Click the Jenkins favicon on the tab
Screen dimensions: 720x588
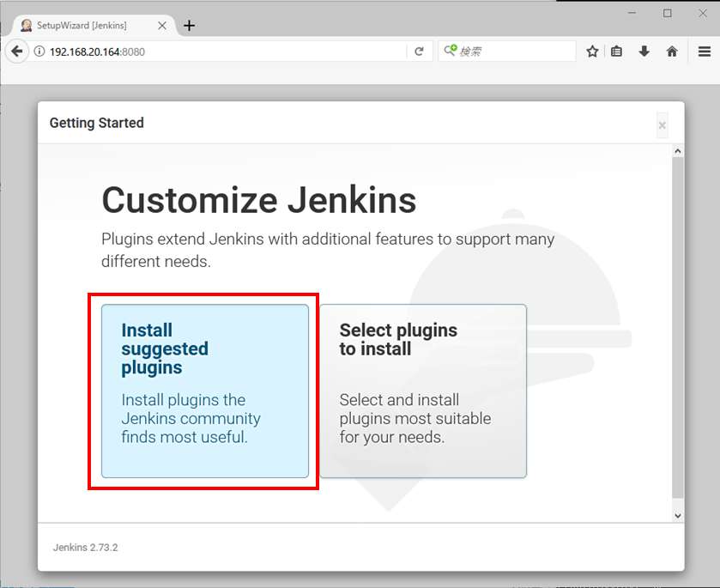[x=27, y=25]
